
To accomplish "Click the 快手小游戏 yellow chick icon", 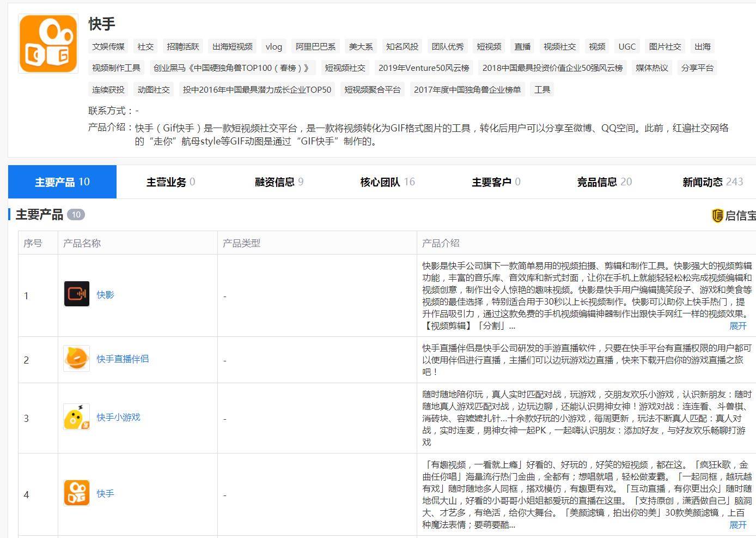I will tap(77, 417).
